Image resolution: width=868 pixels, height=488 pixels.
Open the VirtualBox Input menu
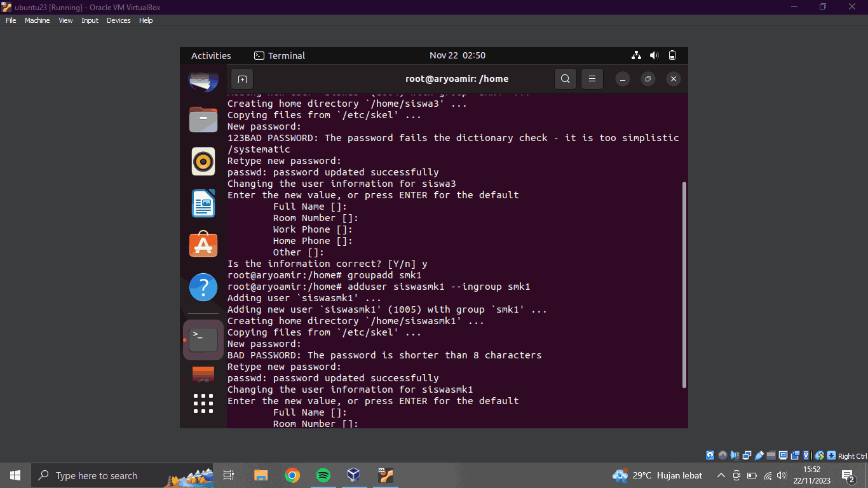[x=90, y=20]
